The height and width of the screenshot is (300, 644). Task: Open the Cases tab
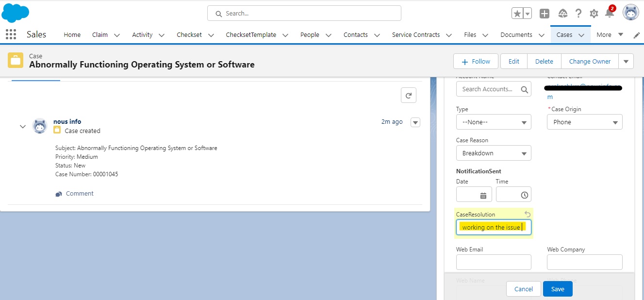click(x=564, y=35)
